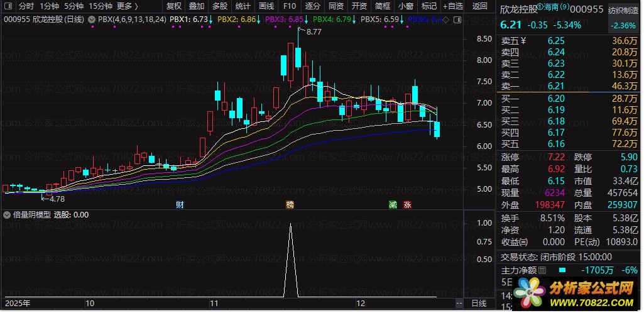644x313 pixels.
Task: Click the -- button beside 日线
Action: 459,304
